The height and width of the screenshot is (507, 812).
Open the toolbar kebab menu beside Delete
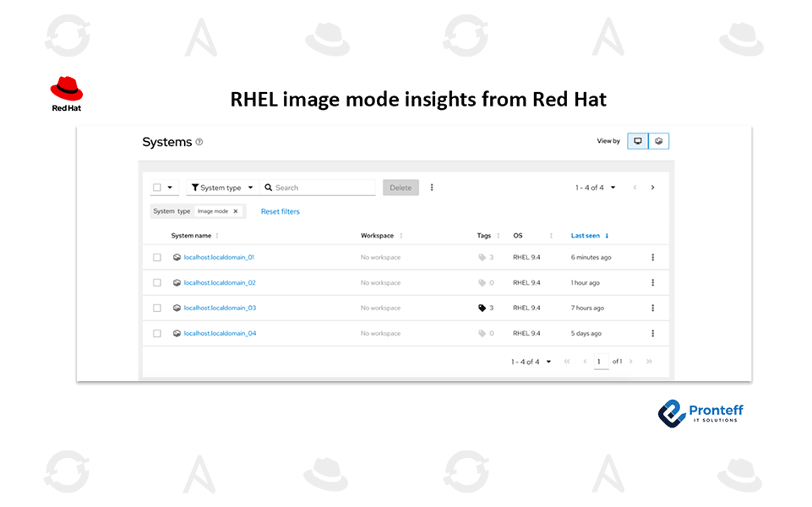[x=432, y=188]
